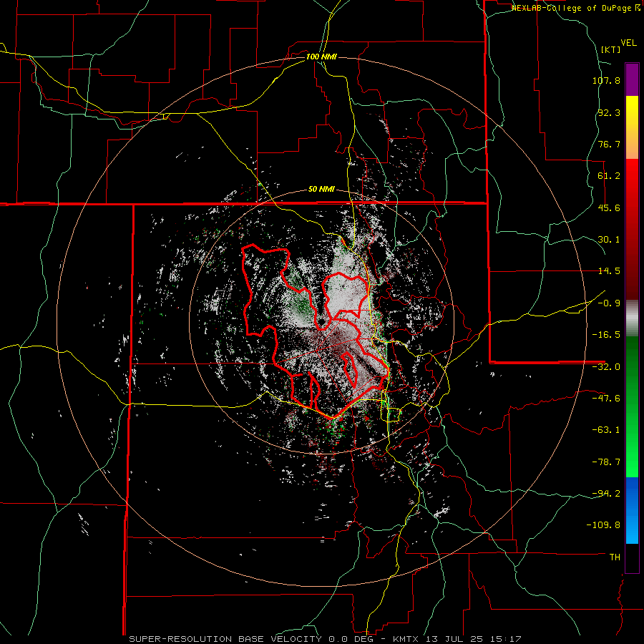The height and width of the screenshot is (644, 644).
Task: Select the -0.9 knot legend value
Action: [609, 303]
